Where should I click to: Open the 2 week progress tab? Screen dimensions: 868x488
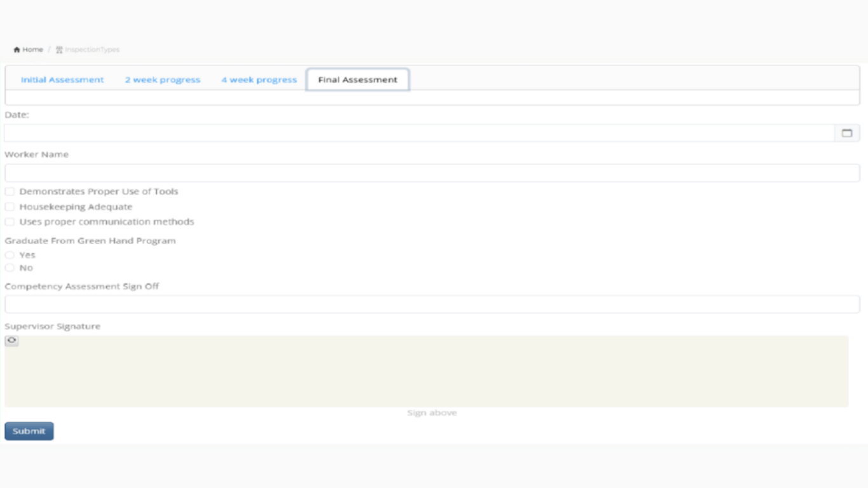point(162,80)
